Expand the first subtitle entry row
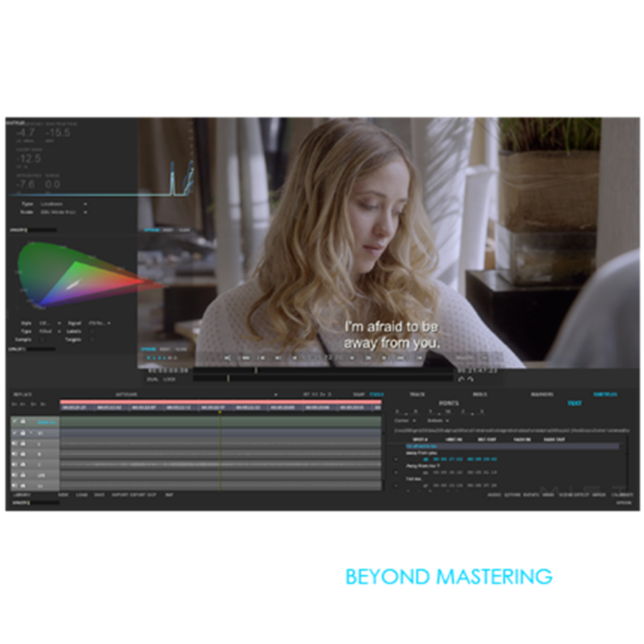Viewport: 644px width, 644px height. coord(396,459)
